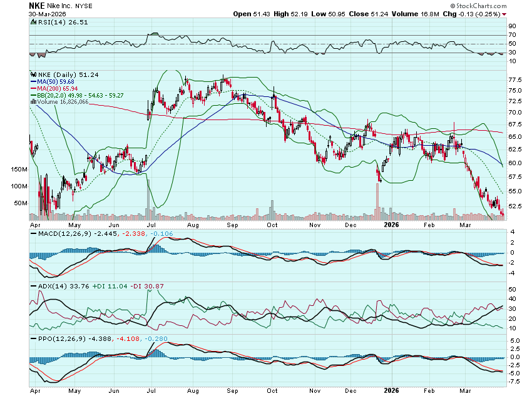The image size is (532, 396).
Task: Click the Volume bar-chart legend icon
Action: pos(33,101)
